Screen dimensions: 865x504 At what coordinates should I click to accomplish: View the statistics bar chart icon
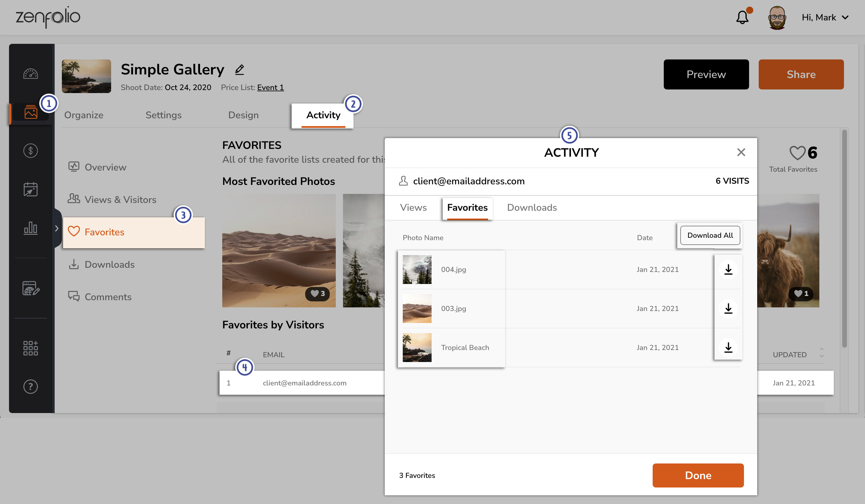click(31, 228)
